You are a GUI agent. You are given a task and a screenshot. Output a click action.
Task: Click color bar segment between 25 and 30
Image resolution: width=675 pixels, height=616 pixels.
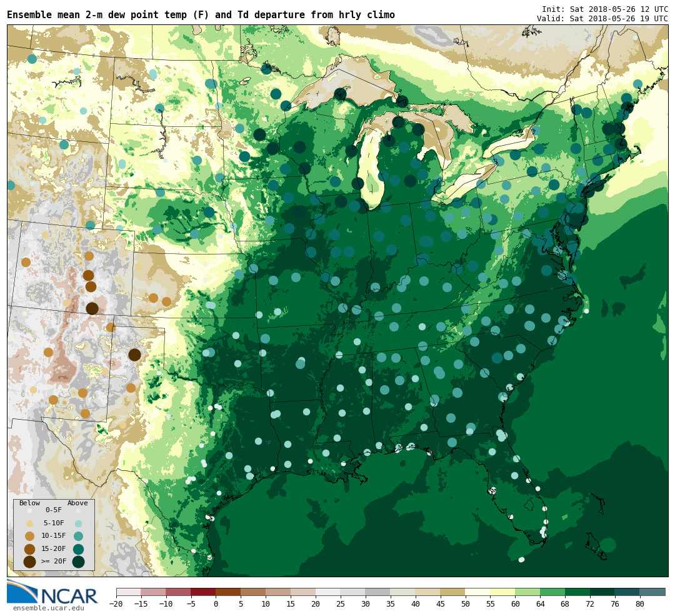[x=353, y=592]
